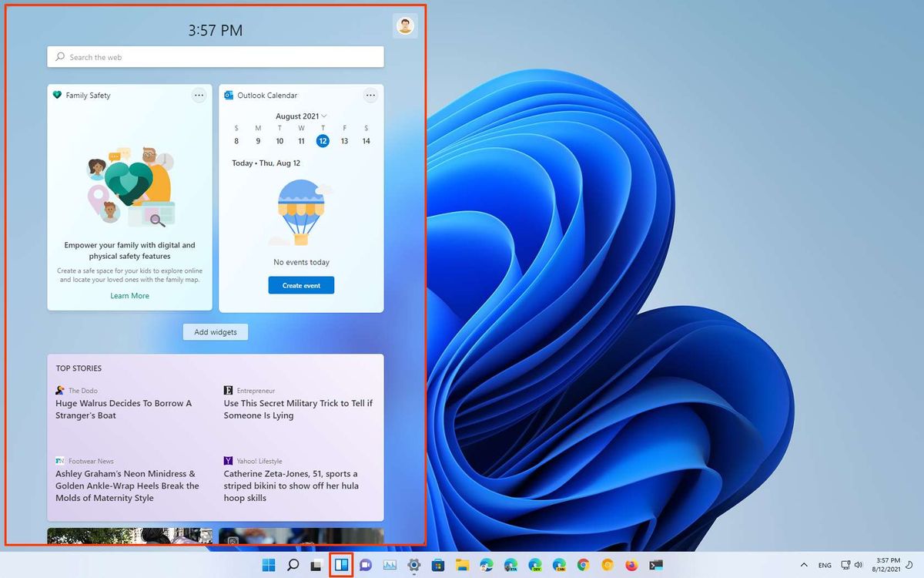Image resolution: width=924 pixels, height=578 pixels.
Task: Open the Learn More link in Family Safety
Action: [x=129, y=295]
